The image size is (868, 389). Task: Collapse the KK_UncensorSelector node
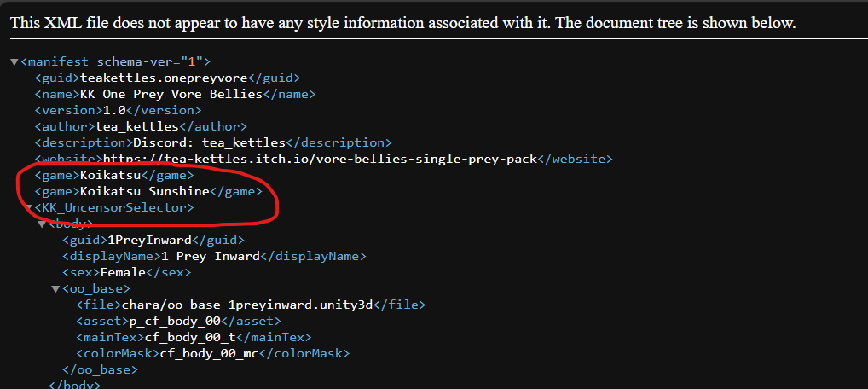[29, 208]
